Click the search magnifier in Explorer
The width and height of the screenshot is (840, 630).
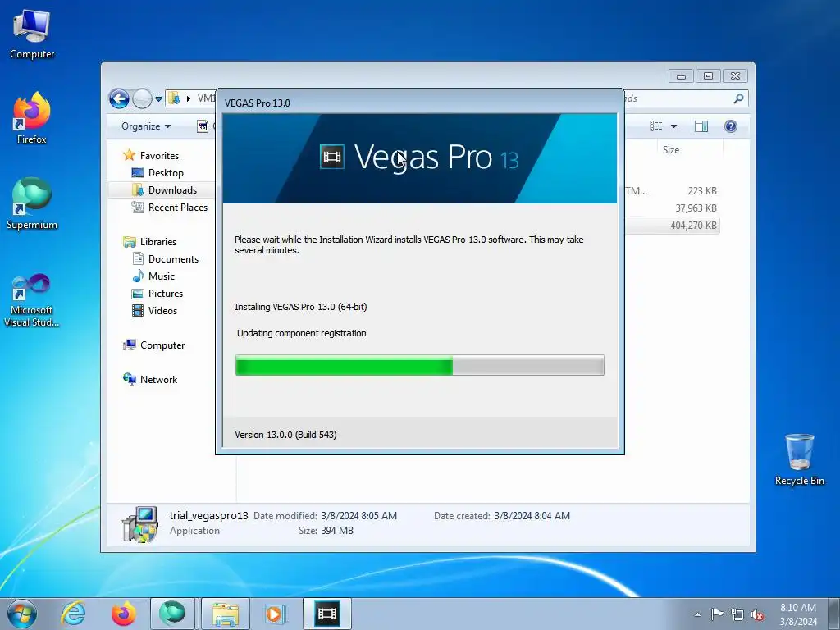(739, 98)
